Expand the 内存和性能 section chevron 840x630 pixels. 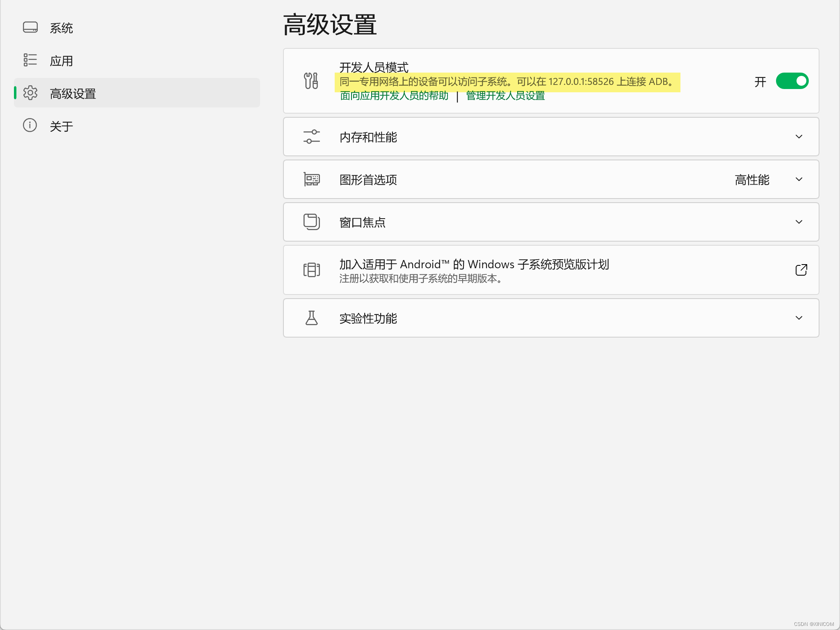[799, 137]
